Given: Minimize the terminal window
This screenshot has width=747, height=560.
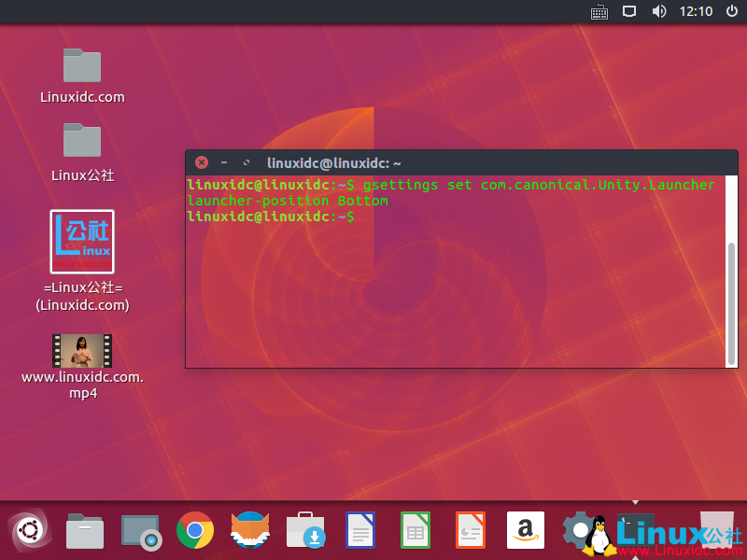Looking at the screenshot, I should click(x=224, y=162).
